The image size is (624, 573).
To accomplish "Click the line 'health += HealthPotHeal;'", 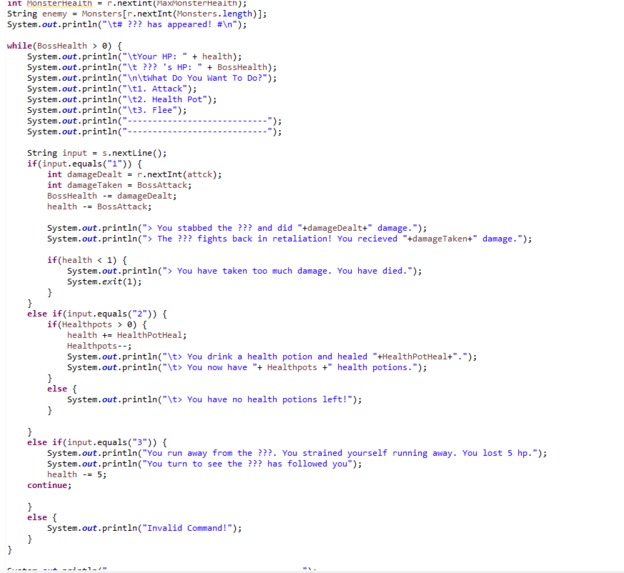I will tap(127, 335).
